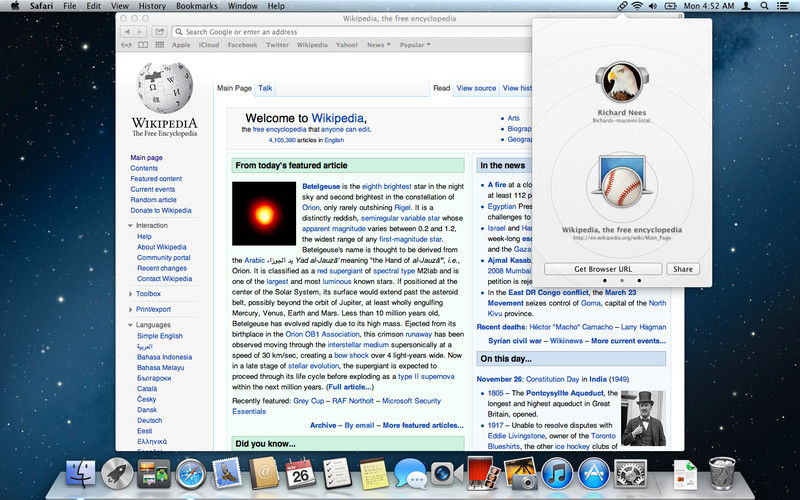
Task: Click Donate to Wikipedia link
Action: click(x=161, y=210)
